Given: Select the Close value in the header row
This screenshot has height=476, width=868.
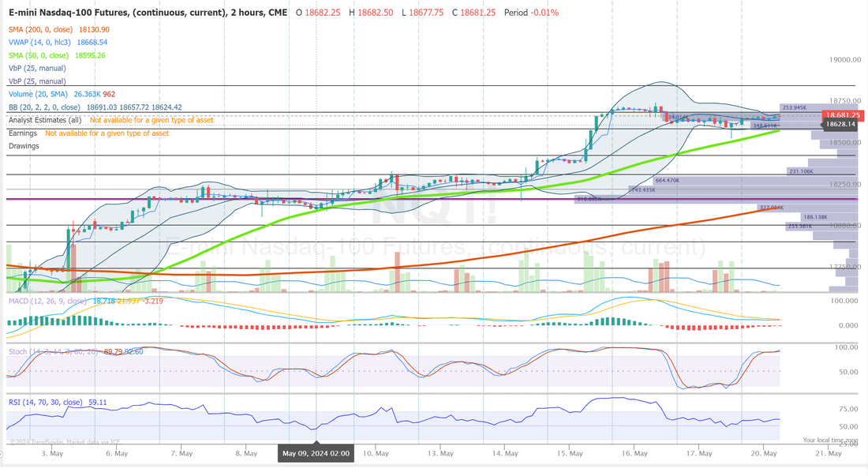Looking at the screenshot, I should 477,12.
